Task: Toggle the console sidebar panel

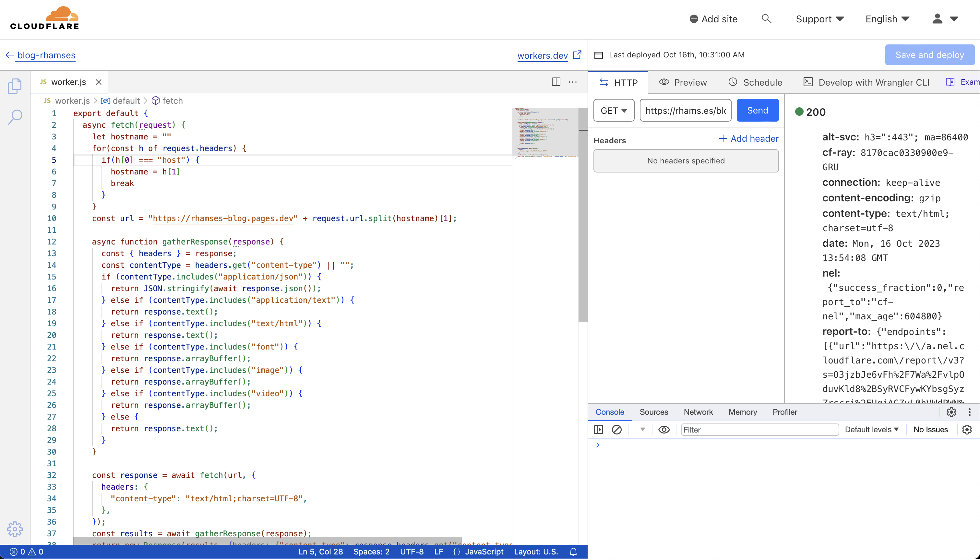Action: click(598, 430)
